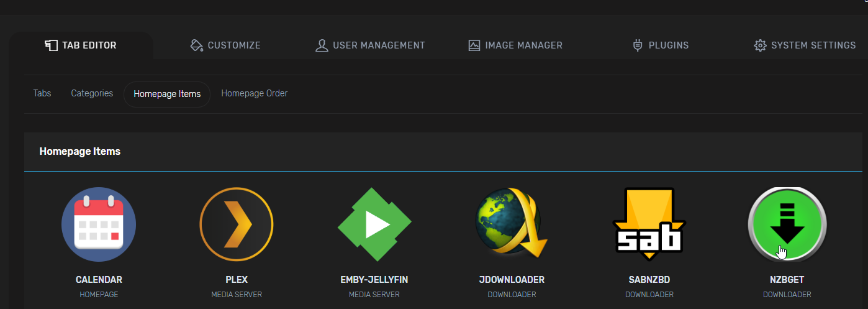This screenshot has width=868, height=309.
Task: Go to the User Management tab
Action: click(x=370, y=45)
